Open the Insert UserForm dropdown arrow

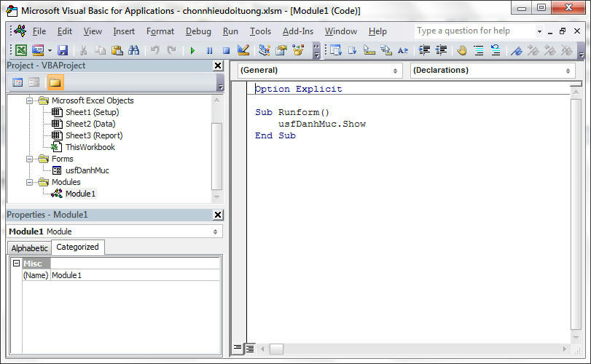pos(50,50)
